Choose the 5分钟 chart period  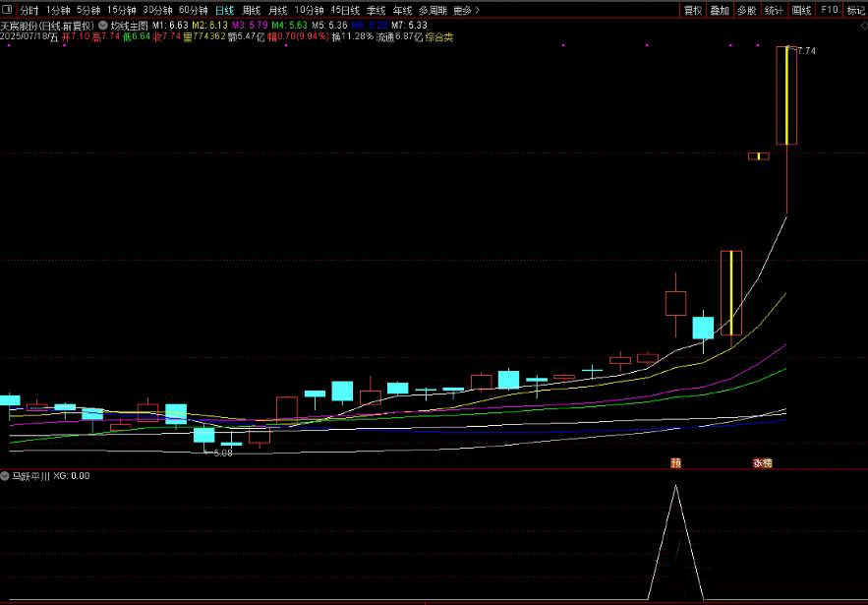pos(88,11)
